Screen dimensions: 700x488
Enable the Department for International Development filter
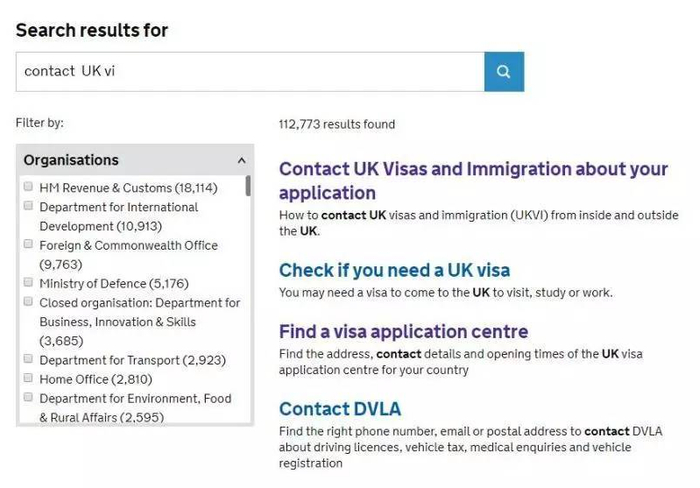tap(29, 207)
